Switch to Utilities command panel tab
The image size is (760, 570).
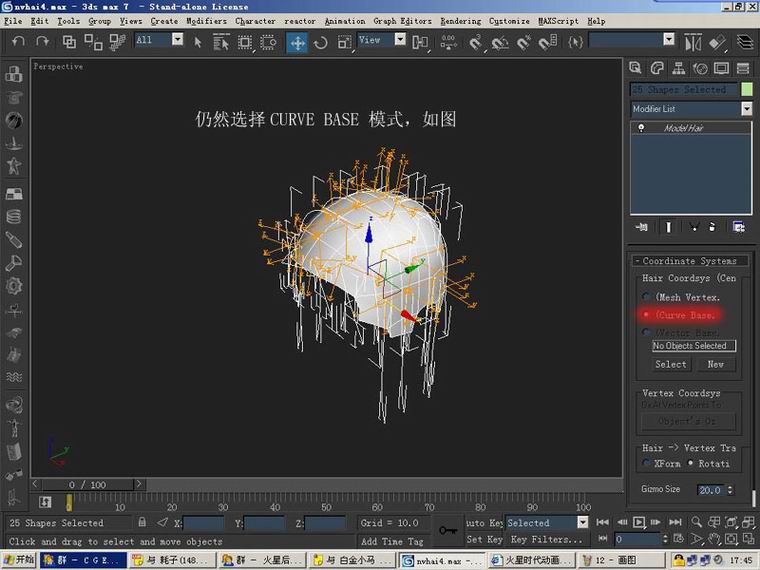point(743,68)
